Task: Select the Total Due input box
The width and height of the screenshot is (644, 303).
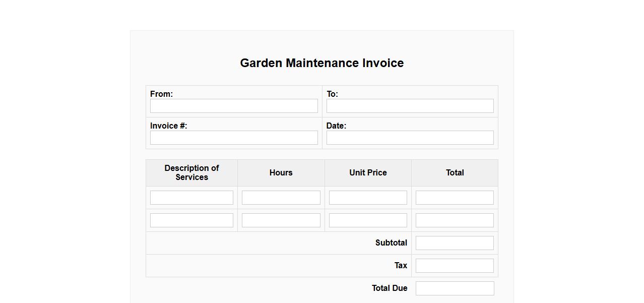Action: point(455,288)
